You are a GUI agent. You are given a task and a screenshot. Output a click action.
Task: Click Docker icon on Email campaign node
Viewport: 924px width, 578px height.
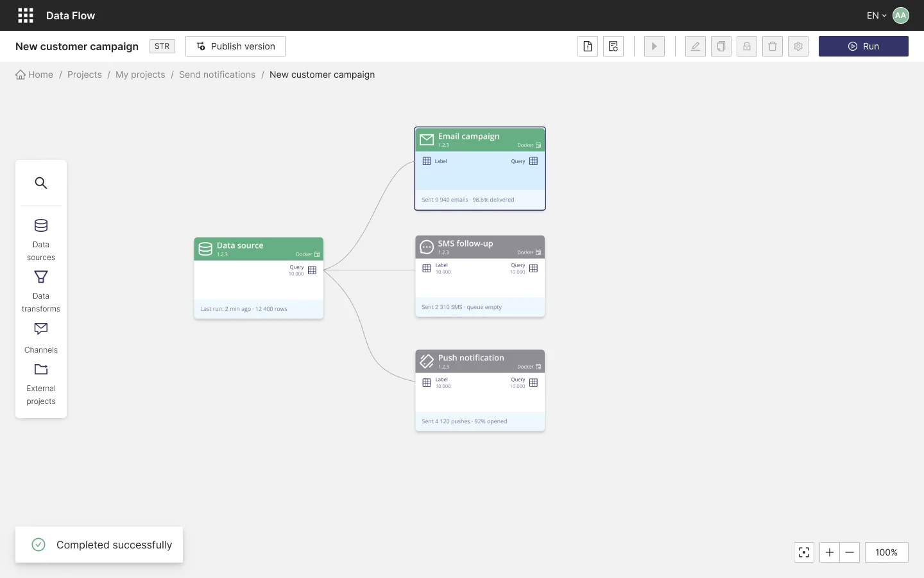[x=538, y=145]
